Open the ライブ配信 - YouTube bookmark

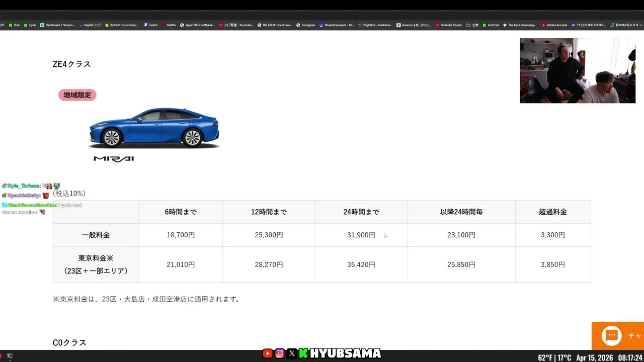click(236, 25)
